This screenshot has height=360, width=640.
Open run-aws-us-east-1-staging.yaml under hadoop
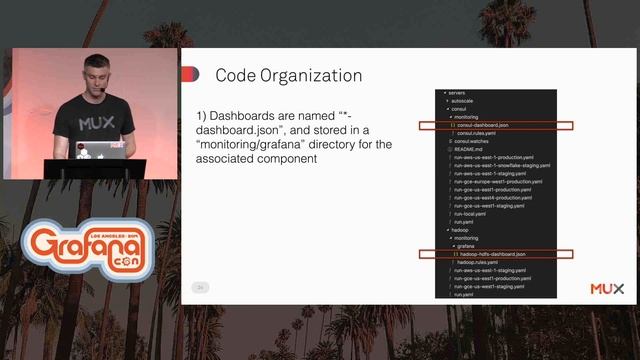(x=490, y=271)
